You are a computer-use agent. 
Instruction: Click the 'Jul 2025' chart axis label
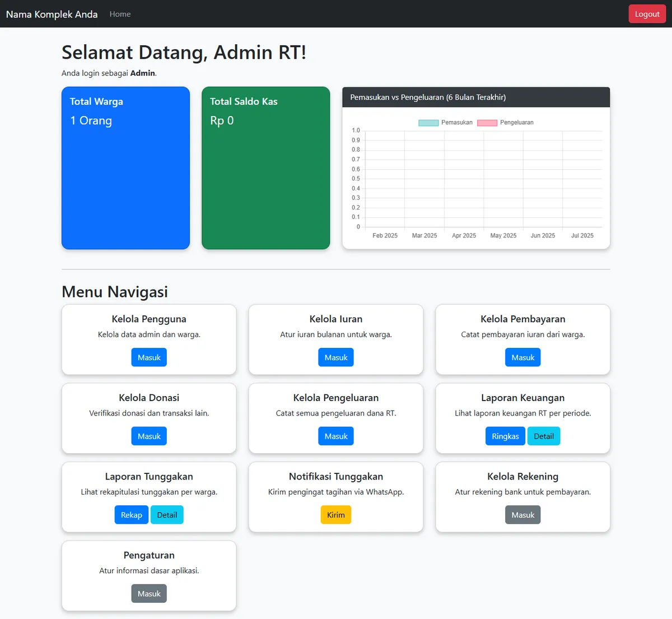(x=582, y=236)
